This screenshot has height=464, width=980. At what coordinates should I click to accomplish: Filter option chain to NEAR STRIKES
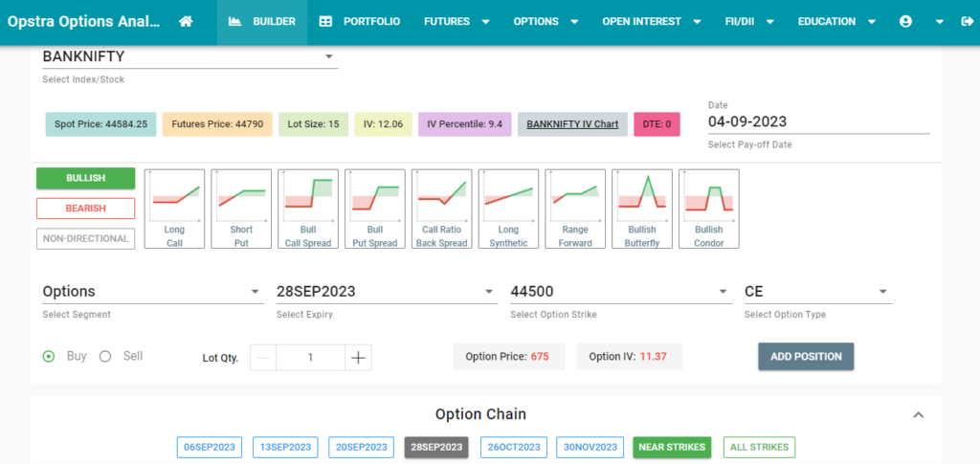672,447
